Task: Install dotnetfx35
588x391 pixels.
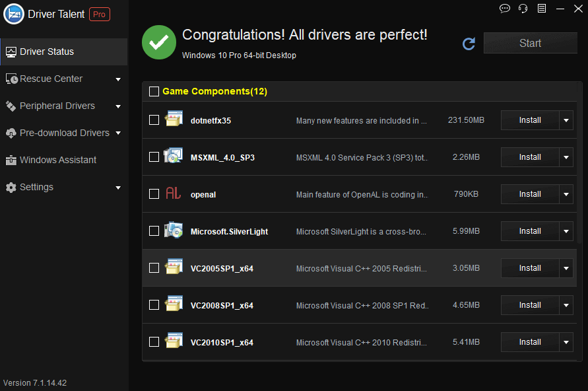Action: 530,120
